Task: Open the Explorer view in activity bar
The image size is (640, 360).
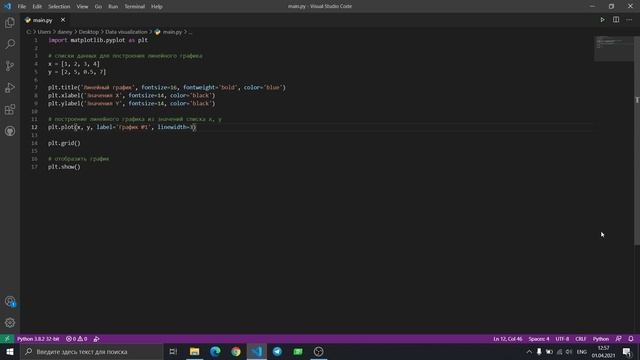Action: pos(10,22)
